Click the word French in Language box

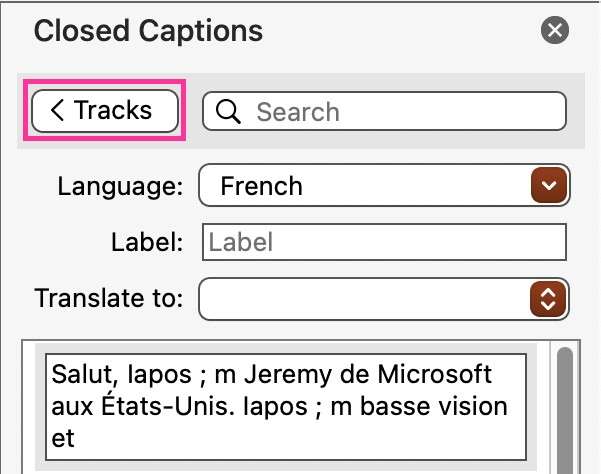click(261, 186)
